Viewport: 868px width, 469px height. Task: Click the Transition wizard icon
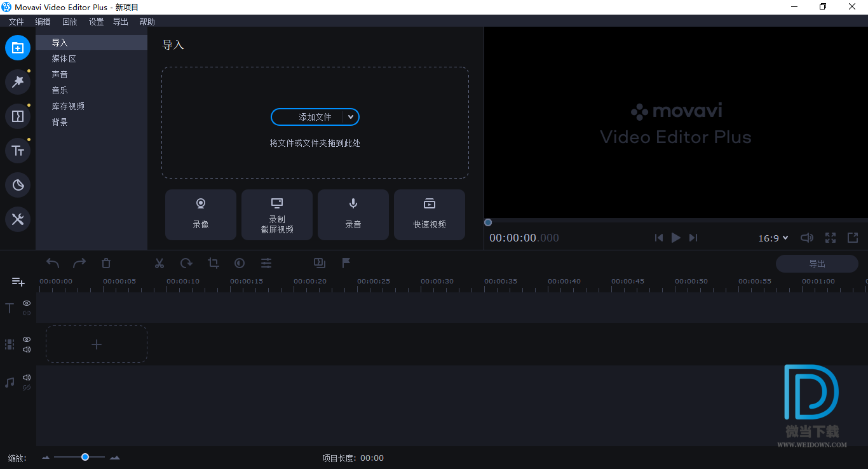[x=320, y=263]
